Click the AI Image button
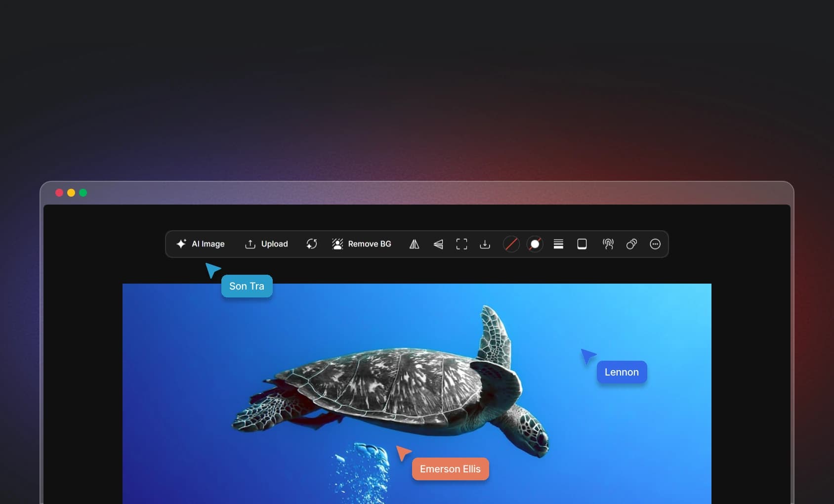This screenshot has height=504, width=834. pyautogui.click(x=200, y=244)
